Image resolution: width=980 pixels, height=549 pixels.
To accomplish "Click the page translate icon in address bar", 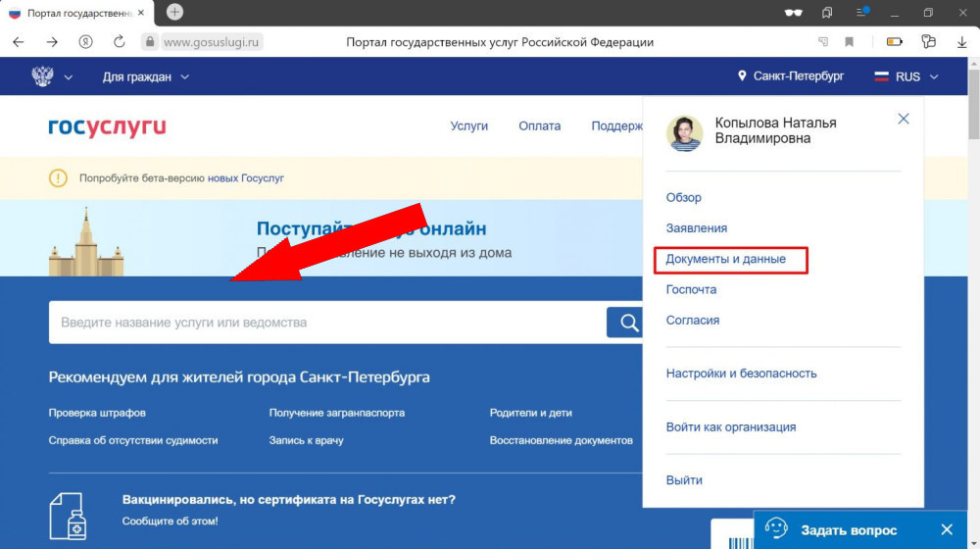I will click(823, 42).
